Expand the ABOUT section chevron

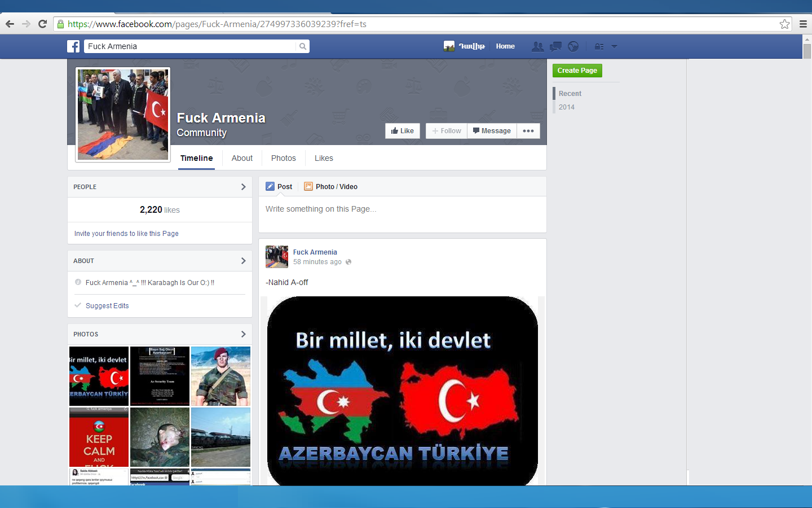tap(244, 261)
